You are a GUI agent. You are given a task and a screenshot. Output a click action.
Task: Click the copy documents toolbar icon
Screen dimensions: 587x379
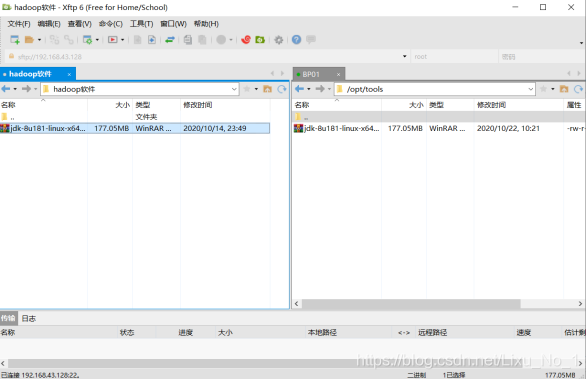tap(188, 39)
